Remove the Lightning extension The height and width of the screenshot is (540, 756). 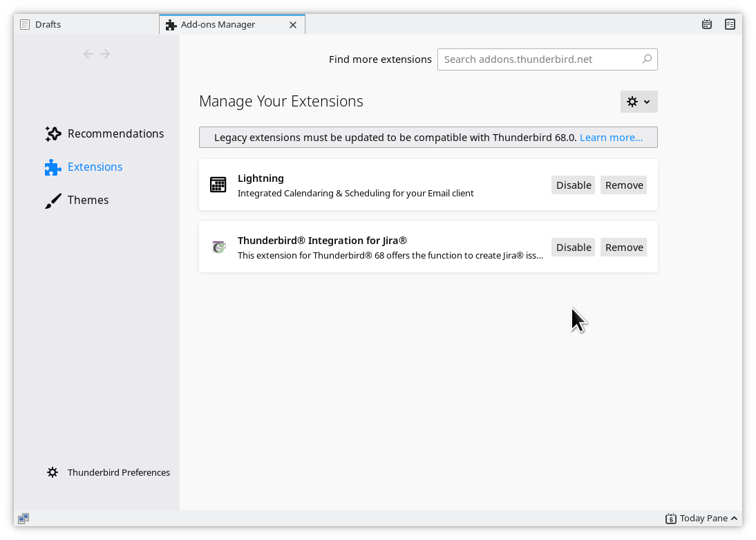pyautogui.click(x=623, y=185)
